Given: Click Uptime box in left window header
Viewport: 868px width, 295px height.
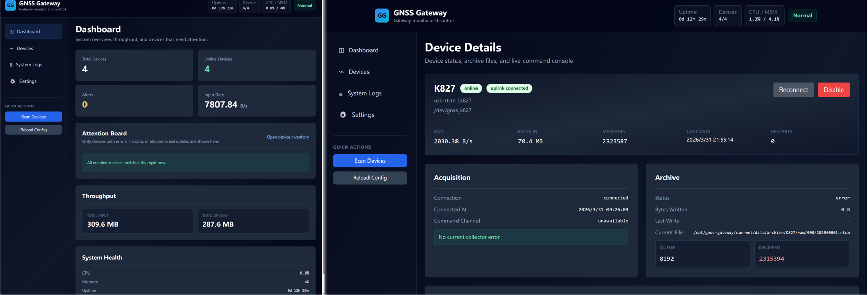Looking at the screenshot, I should pos(223,5).
